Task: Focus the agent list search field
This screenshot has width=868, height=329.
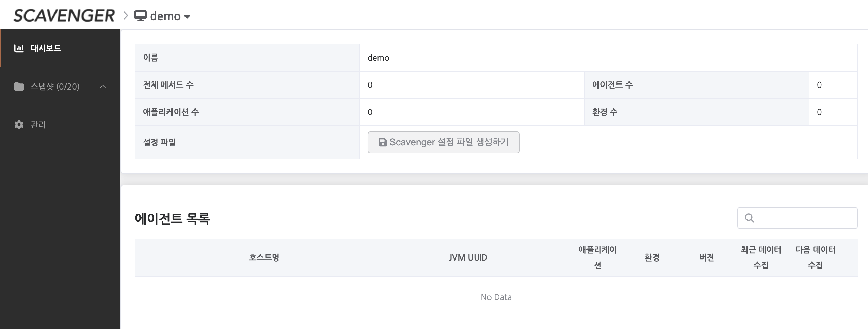Action: pos(804,218)
